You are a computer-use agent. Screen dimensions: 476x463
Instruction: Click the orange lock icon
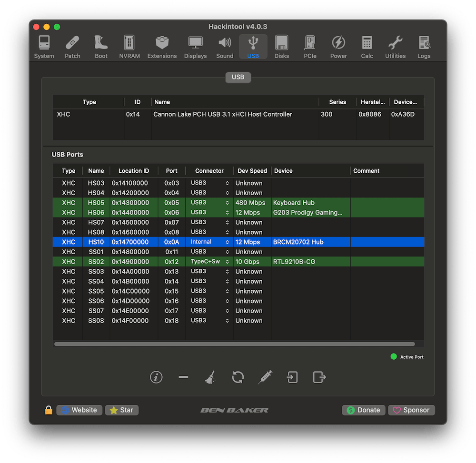tap(49, 410)
